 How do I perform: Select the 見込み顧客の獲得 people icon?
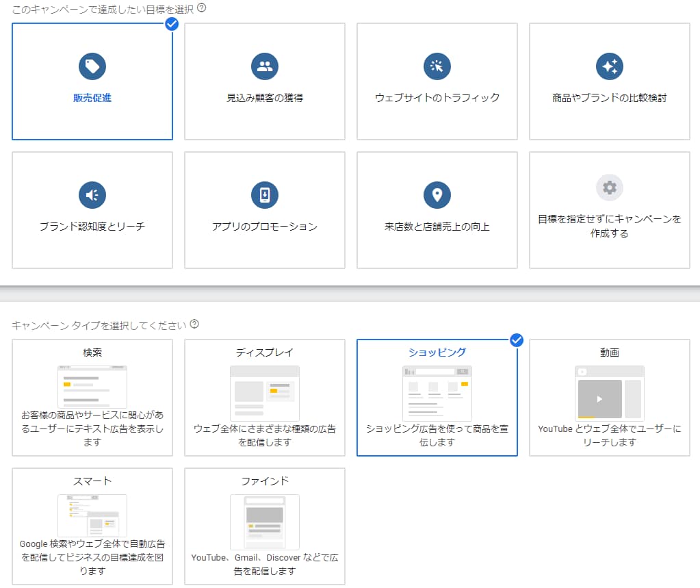265,66
